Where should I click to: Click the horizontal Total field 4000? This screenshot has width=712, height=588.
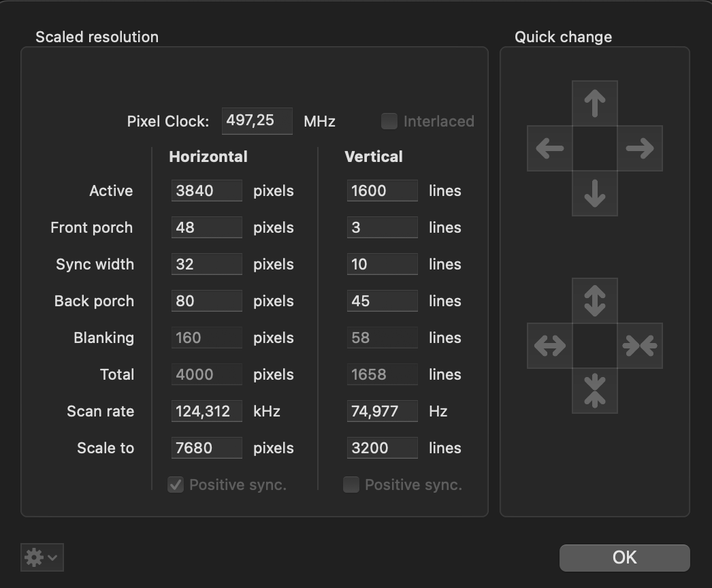pyautogui.click(x=207, y=374)
